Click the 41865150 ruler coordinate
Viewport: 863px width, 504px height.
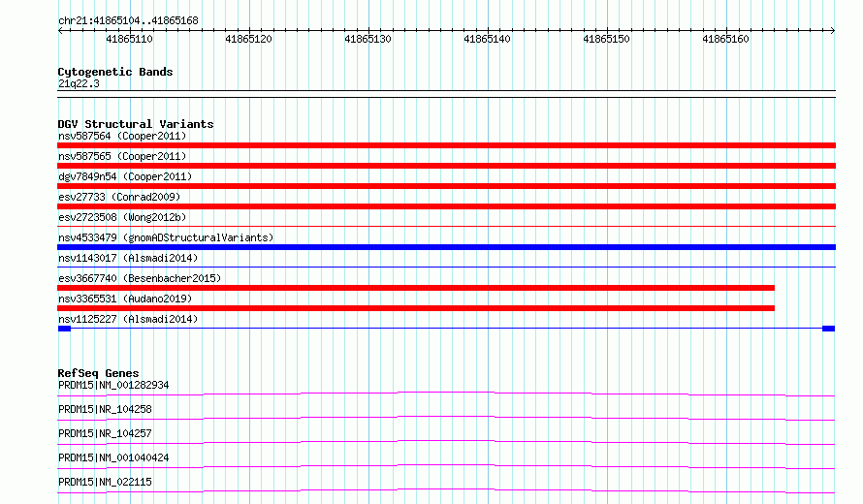pyautogui.click(x=606, y=39)
